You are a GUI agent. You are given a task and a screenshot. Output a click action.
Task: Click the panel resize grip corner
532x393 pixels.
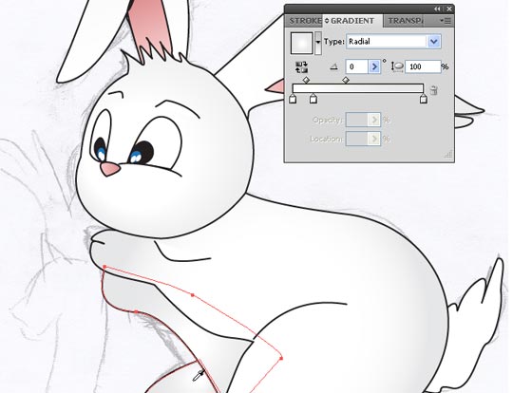tap(448, 155)
